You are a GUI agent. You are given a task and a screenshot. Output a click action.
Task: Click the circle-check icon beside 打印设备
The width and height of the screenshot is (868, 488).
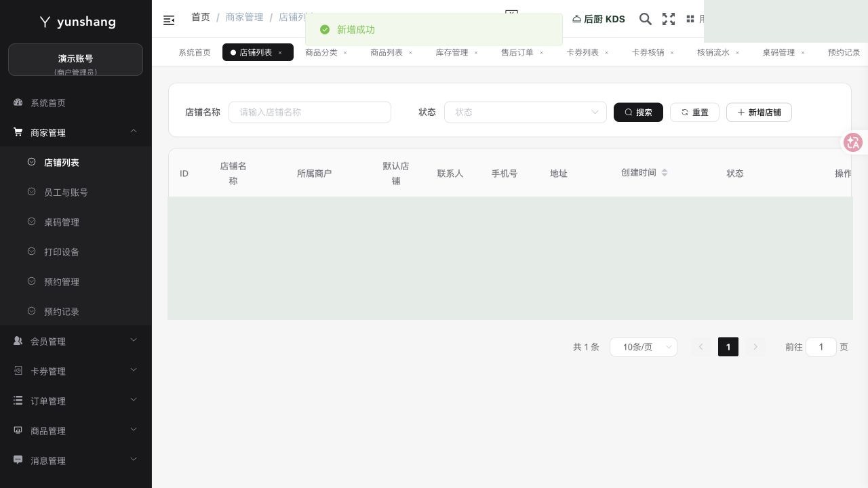pyautogui.click(x=31, y=251)
